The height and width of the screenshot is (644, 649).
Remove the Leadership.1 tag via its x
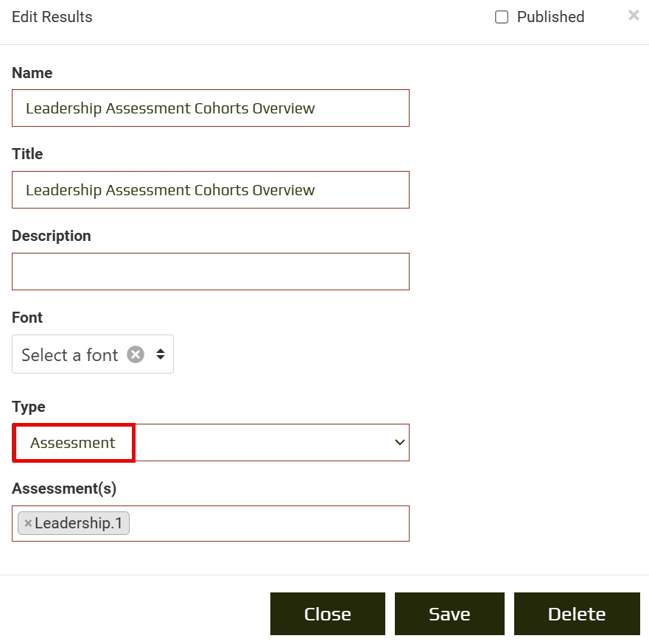point(28,524)
